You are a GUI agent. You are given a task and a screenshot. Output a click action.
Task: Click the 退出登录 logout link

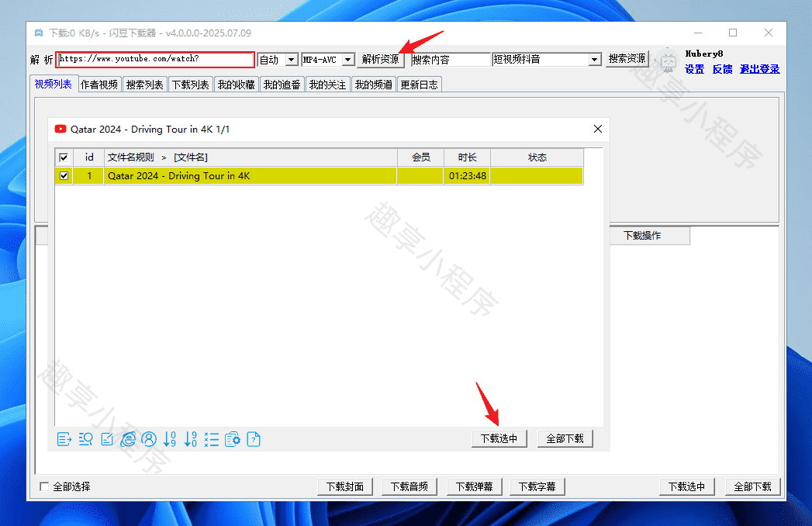[x=759, y=69]
